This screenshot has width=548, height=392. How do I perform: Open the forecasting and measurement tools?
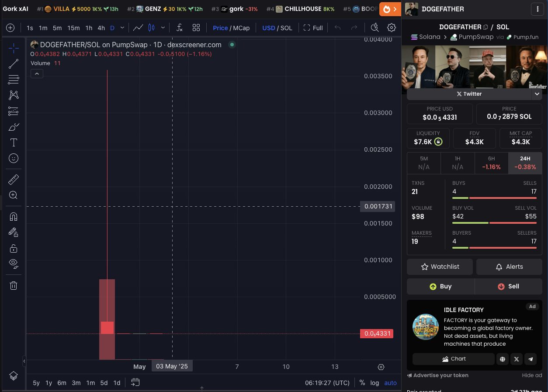pos(14,111)
